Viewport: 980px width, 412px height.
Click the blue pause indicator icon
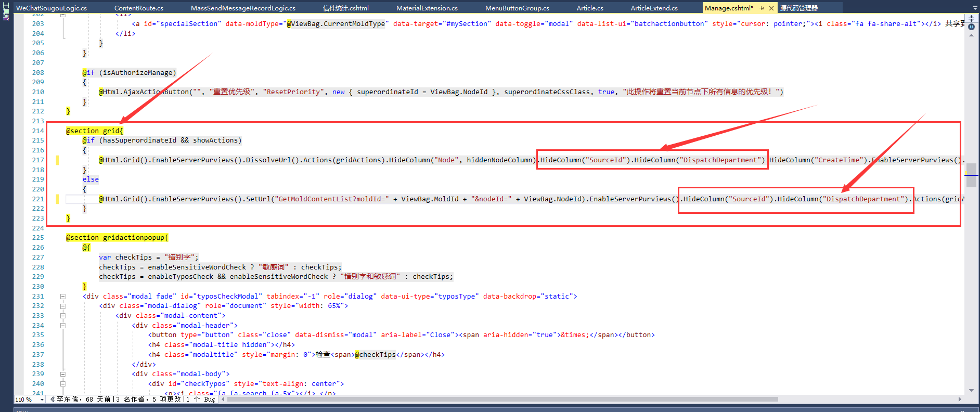pos(971,27)
